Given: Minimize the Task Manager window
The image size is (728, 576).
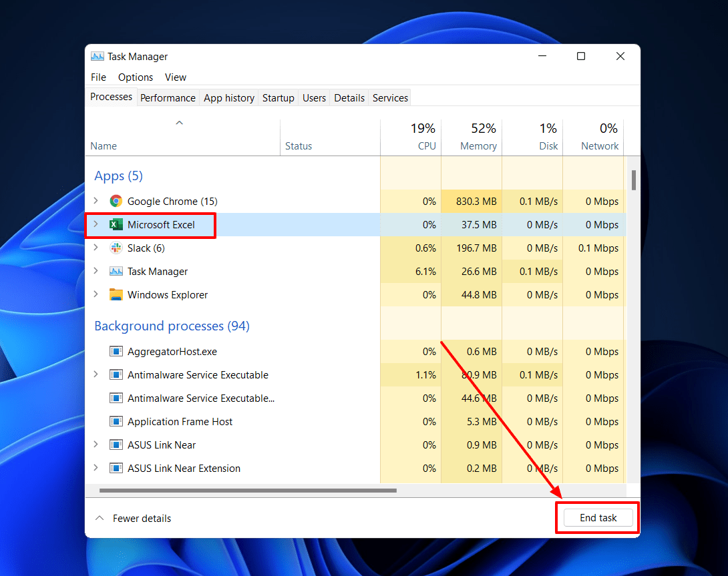Looking at the screenshot, I should pyautogui.click(x=542, y=56).
